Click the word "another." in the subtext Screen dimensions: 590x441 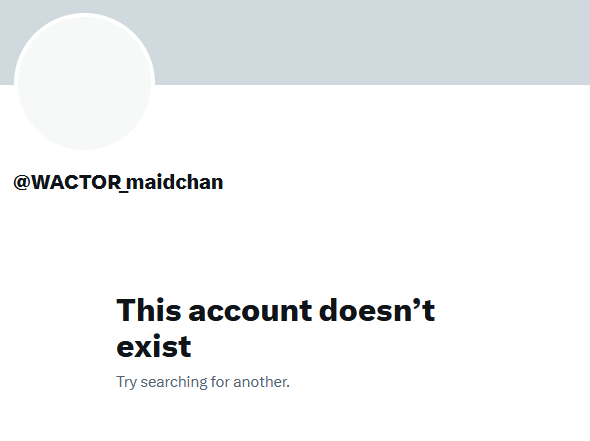262,382
